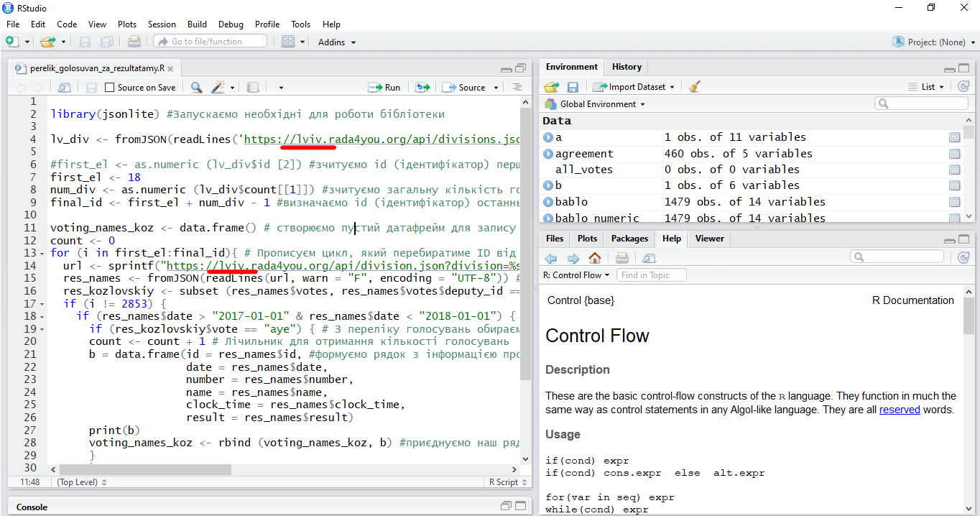Click the Environment search field
Screen dimensions: 980x516
[x=921, y=104]
